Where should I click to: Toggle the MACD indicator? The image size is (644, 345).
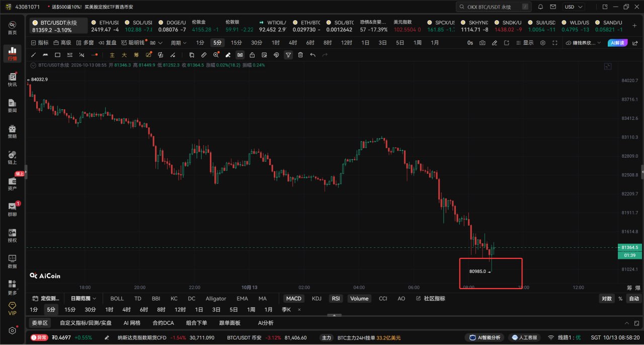click(294, 299)
